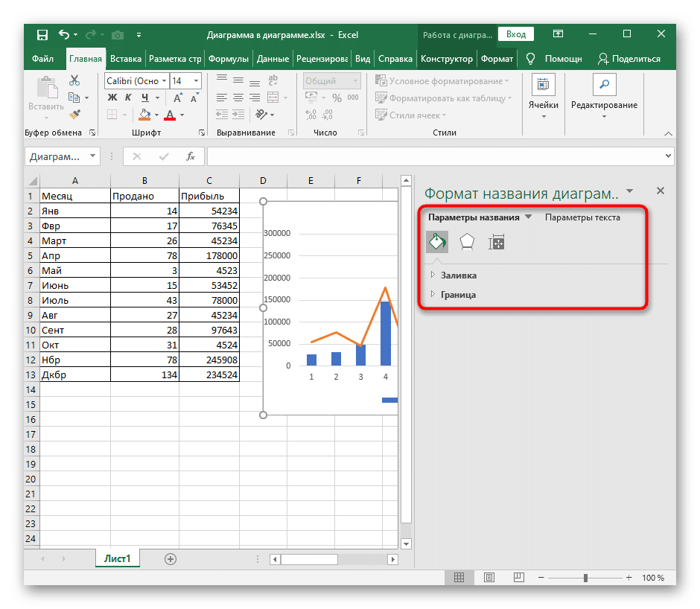Expand the Граница section

[x=458, y=295]
